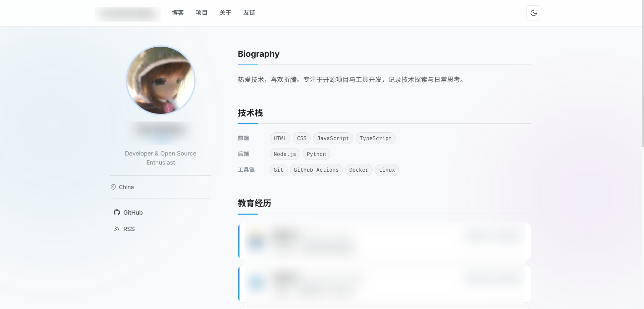The width and height of the screenshot is (644, 309).
Task: Visit the 友链 page
Action: [249, 13]
